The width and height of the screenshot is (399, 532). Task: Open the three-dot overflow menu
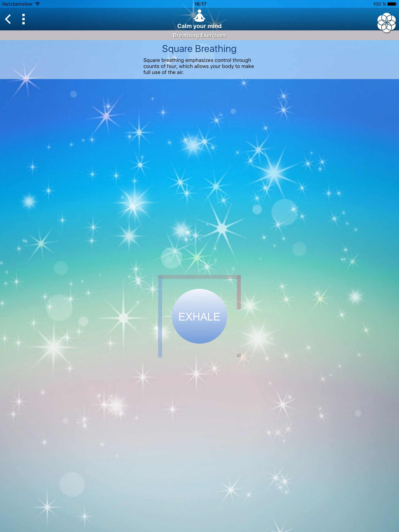23,19
